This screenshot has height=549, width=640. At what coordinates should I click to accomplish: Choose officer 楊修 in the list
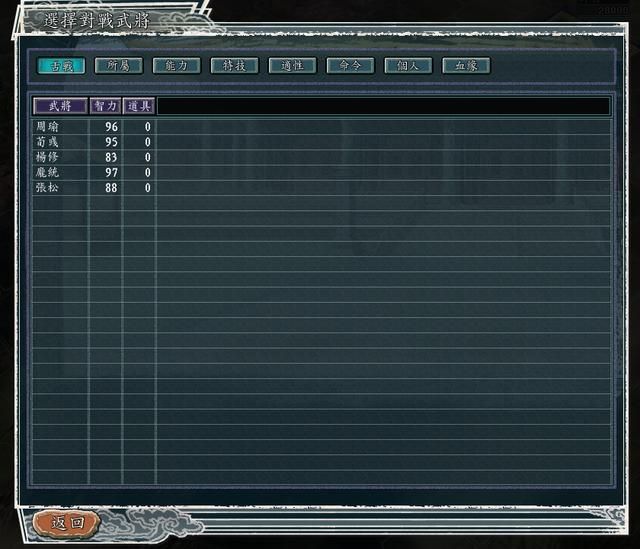point(47,157)
